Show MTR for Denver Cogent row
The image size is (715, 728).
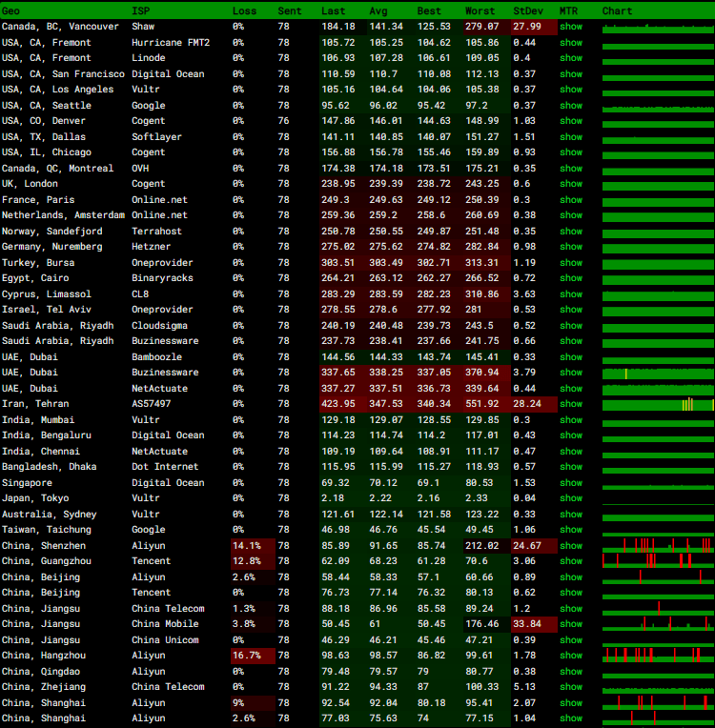coord(571,121)
